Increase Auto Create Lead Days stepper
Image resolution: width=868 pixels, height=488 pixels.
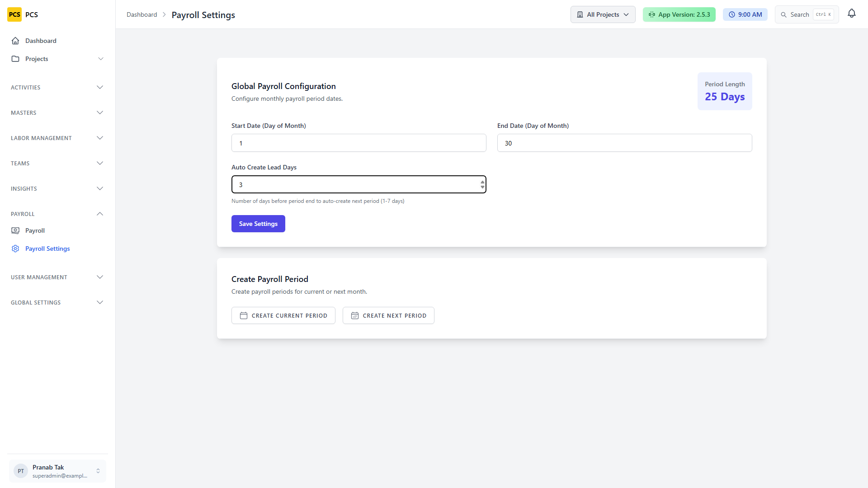point(482,182)
